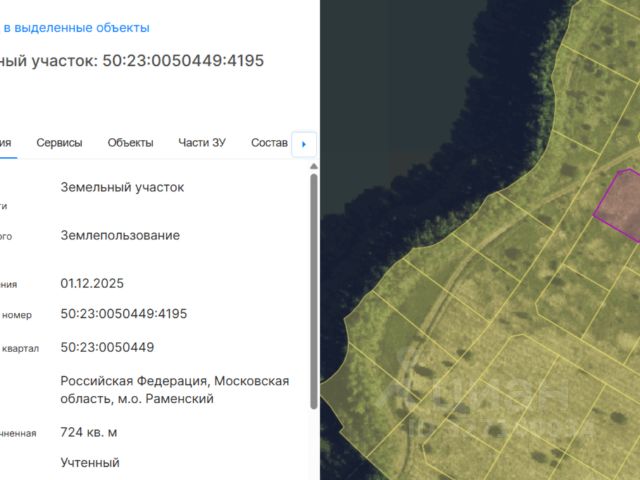This screenshot has width=640, height=480.
Task: Click the area value '724 кв. м'
Action: (89, 432)
